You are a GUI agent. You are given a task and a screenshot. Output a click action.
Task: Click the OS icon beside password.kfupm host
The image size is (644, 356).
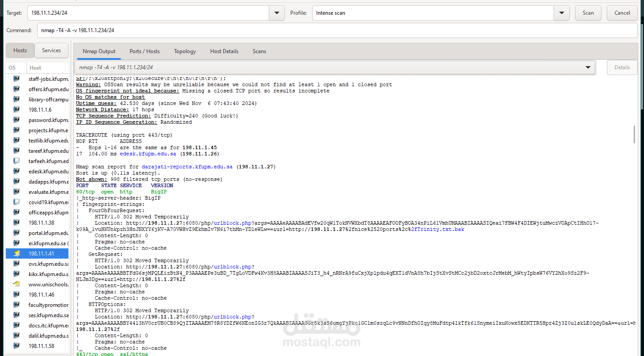[17, 120]
